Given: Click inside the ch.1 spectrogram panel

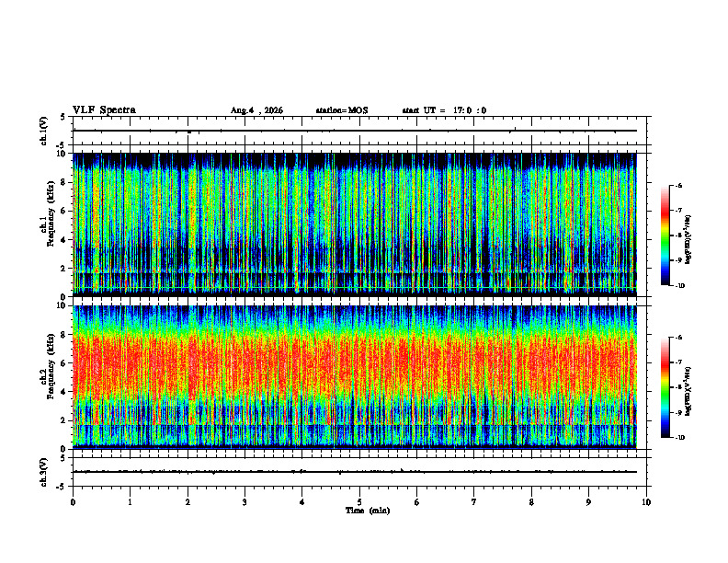Looking at the screenshot, I should point(355,224).
